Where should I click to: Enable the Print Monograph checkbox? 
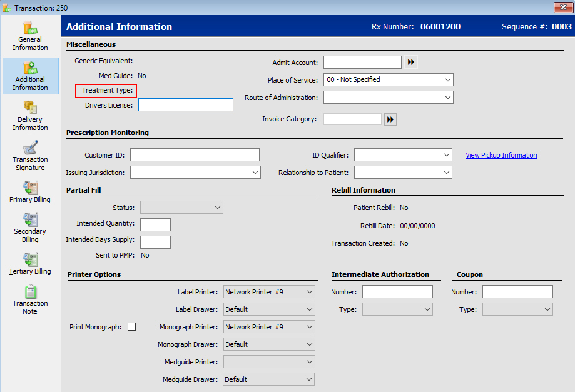tap(131, 327)
